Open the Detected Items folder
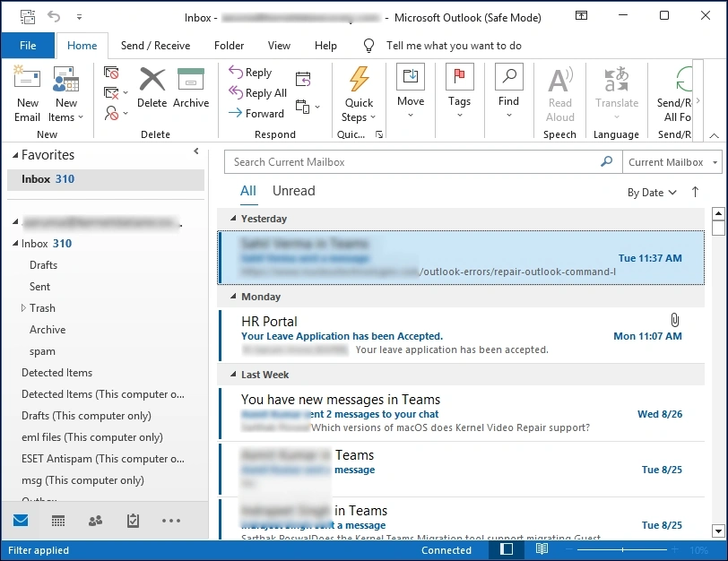This screenshot has height=561, width=728. pos(56,373)
